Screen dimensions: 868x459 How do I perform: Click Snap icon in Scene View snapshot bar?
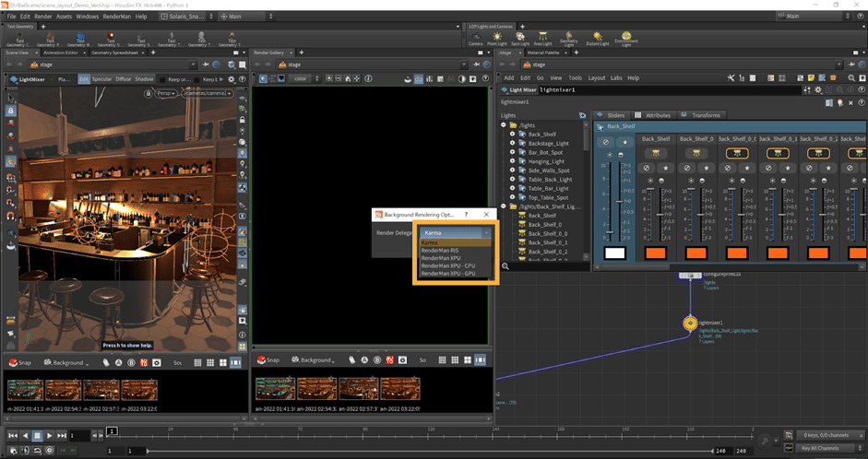[15, 361]
